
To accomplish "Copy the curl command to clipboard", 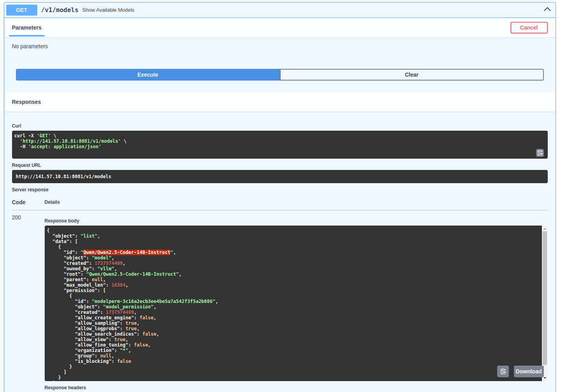I will [540, 153].
